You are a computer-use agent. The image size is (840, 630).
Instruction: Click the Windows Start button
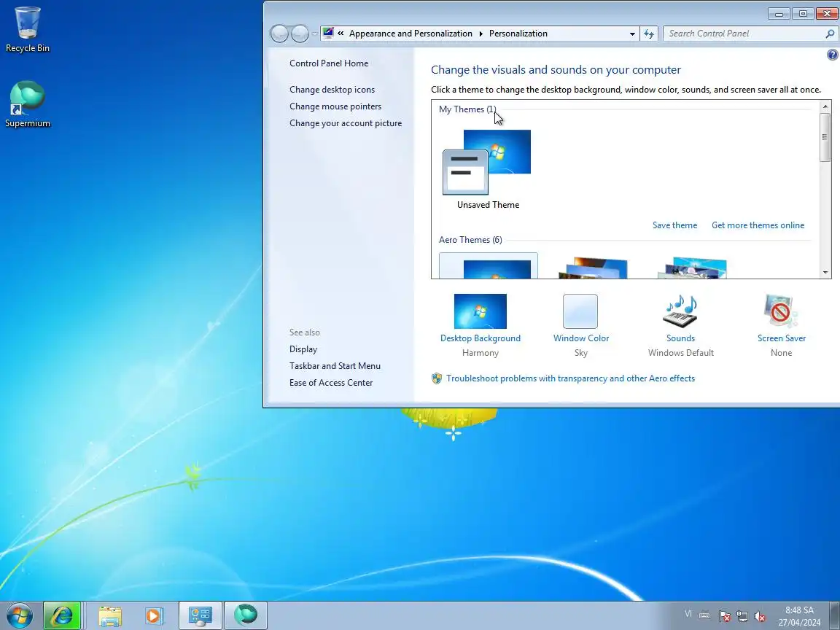pyautogui.click(x=19, y=615)
